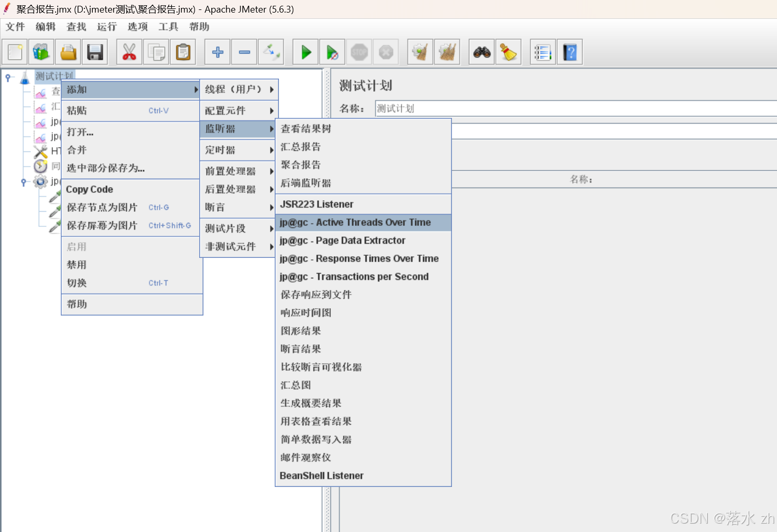Collapse all nodes with minus icon

(244, 52)
